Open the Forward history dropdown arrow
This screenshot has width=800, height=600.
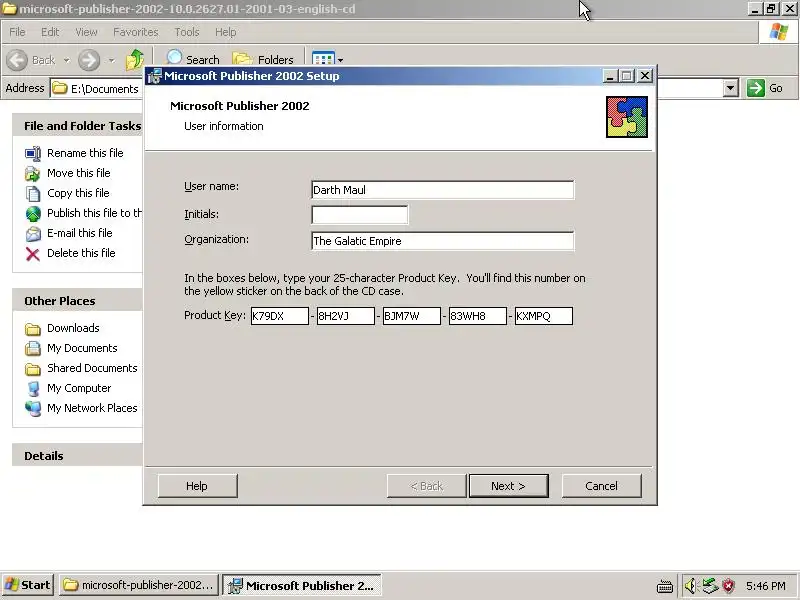[x=112, y=60]
